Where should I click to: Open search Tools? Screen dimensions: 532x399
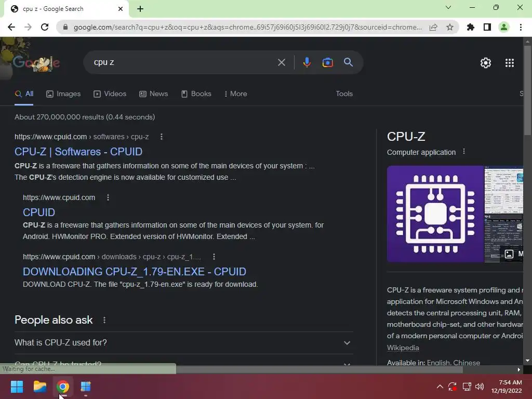click(x=344, y=94)
